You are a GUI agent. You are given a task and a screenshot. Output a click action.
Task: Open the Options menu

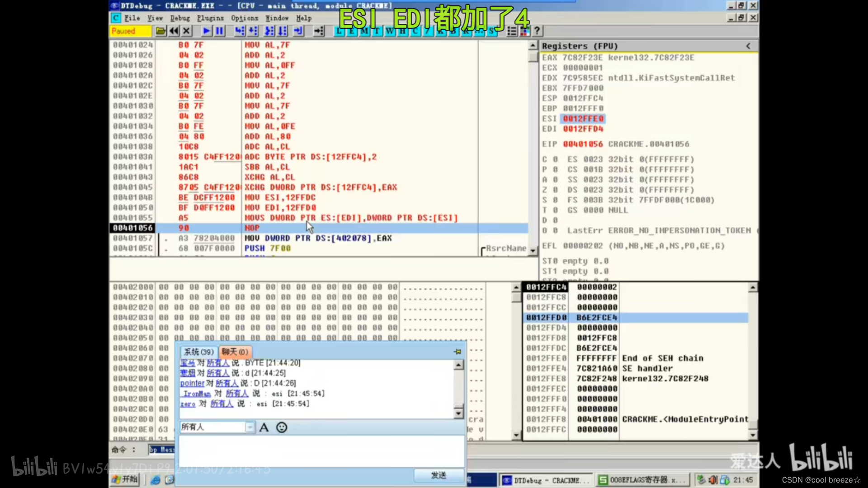pos(245,18)
